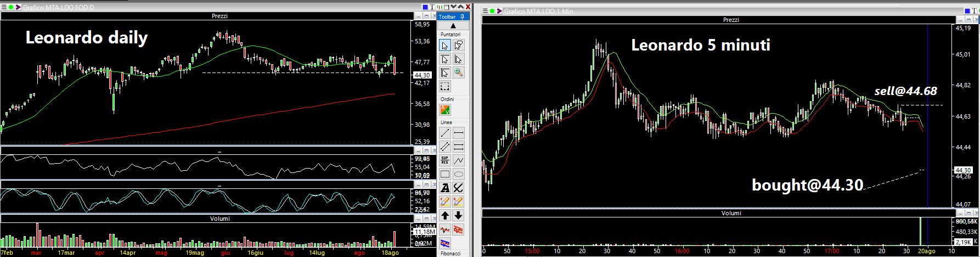
Task: Select the crossed-out red wavy line tool
Action: tap(459, 230)
